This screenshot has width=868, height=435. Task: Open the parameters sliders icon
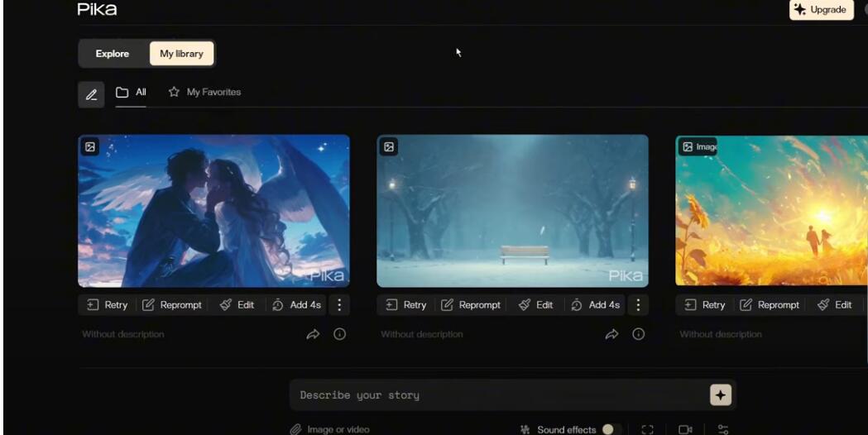click(x=723, y=429)
